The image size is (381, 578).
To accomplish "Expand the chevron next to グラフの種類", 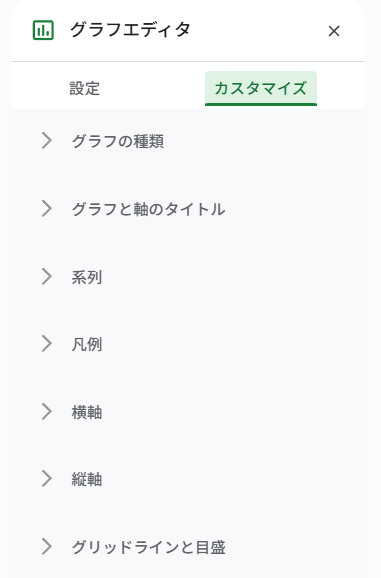I will click(46, 140).
